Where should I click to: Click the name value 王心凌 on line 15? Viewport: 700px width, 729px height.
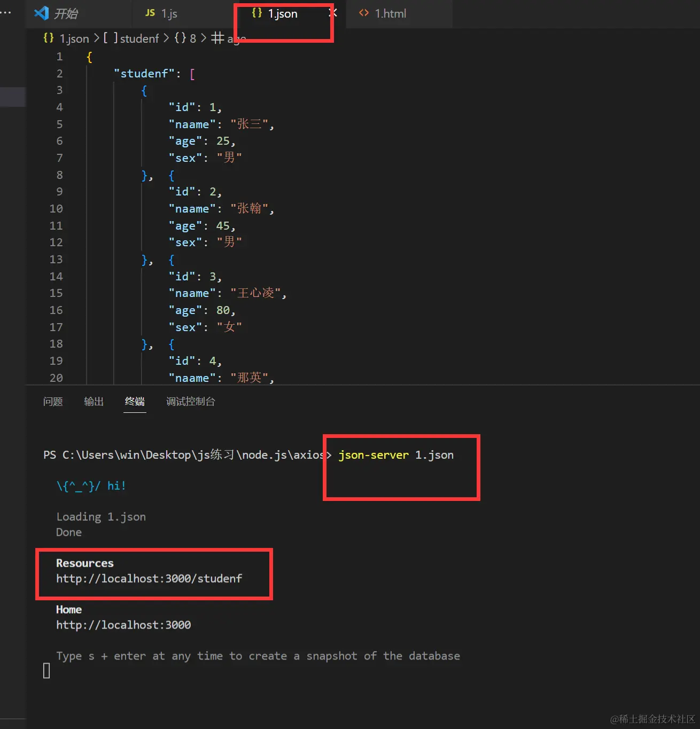coord(256,293)
